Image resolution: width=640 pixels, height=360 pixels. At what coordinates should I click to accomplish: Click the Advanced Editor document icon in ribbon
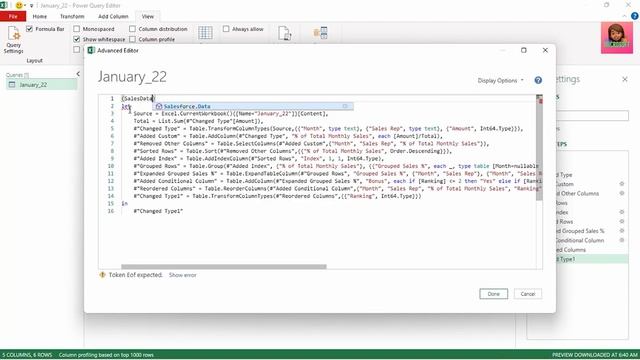tap(284, 33)
